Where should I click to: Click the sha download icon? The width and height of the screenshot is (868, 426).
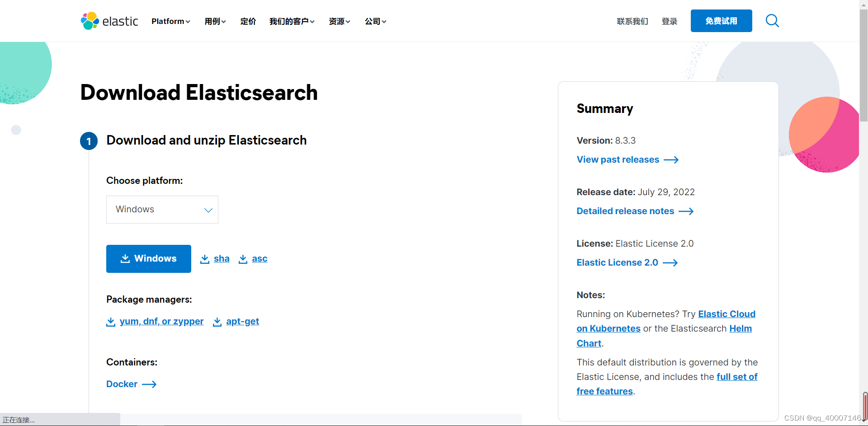(x=205, y=258)
